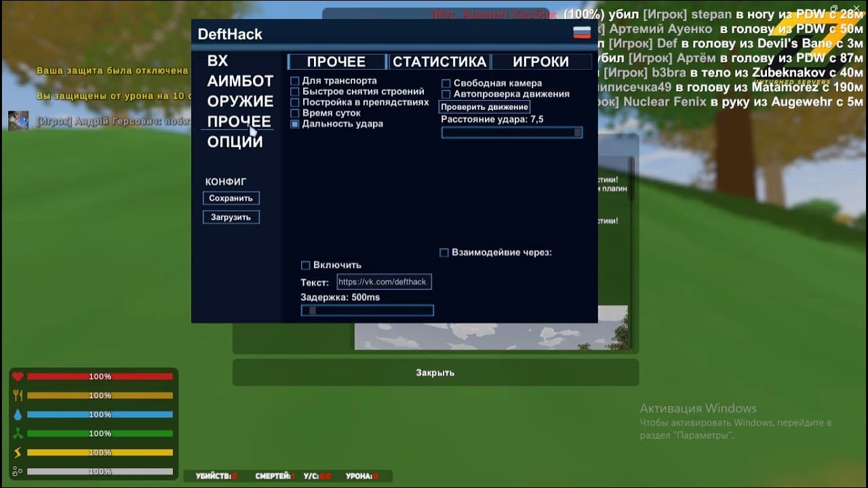Click the "Расстояние удара: 7,5" label
This screenshot has width=868, height=488.
tap(492, 119)
